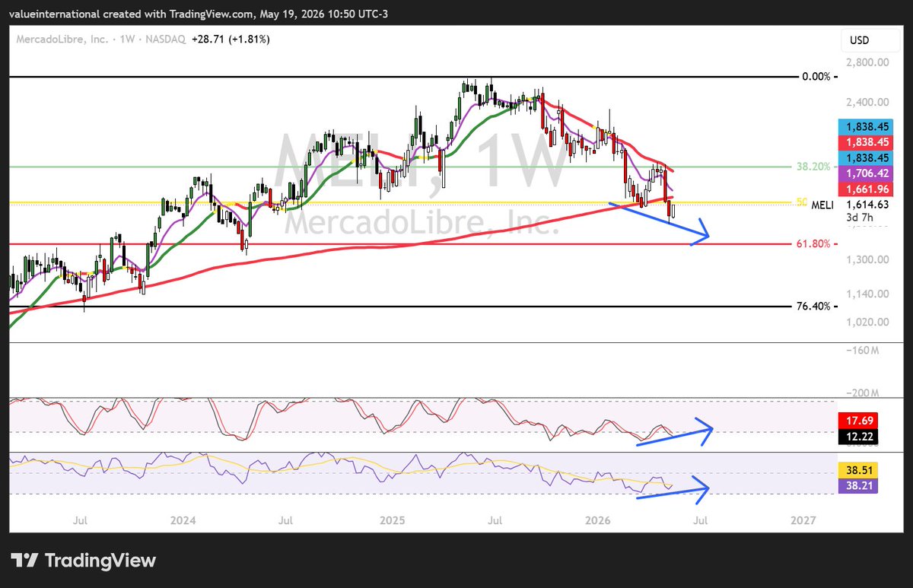Click the −160 M volume axis label

click(863, 351)
